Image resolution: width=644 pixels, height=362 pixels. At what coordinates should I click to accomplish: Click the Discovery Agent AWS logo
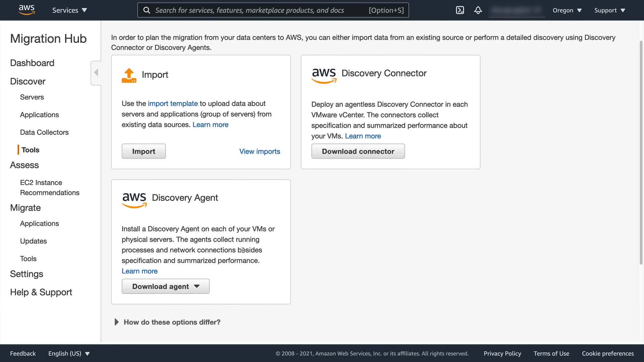click(x=134, y=200)
